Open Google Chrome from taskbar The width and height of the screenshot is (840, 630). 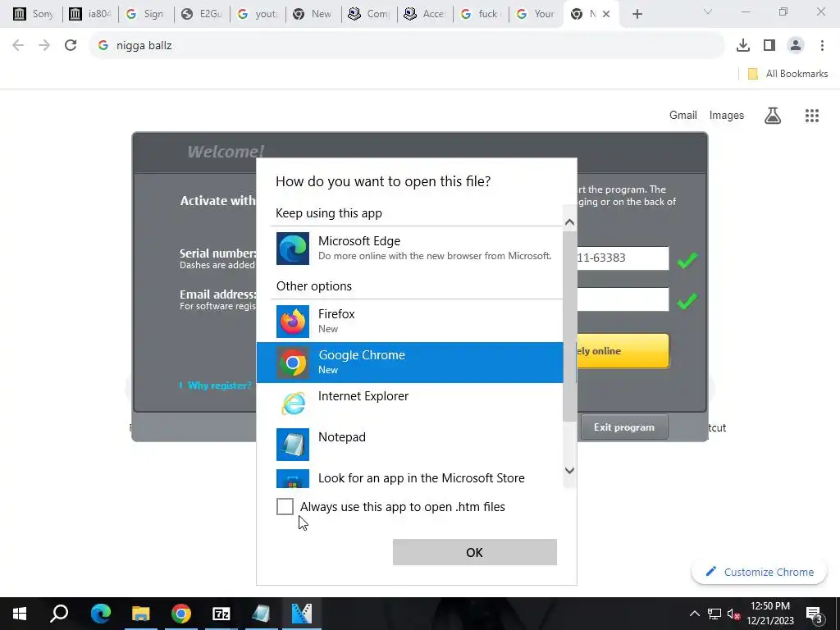tap(181, 614)
